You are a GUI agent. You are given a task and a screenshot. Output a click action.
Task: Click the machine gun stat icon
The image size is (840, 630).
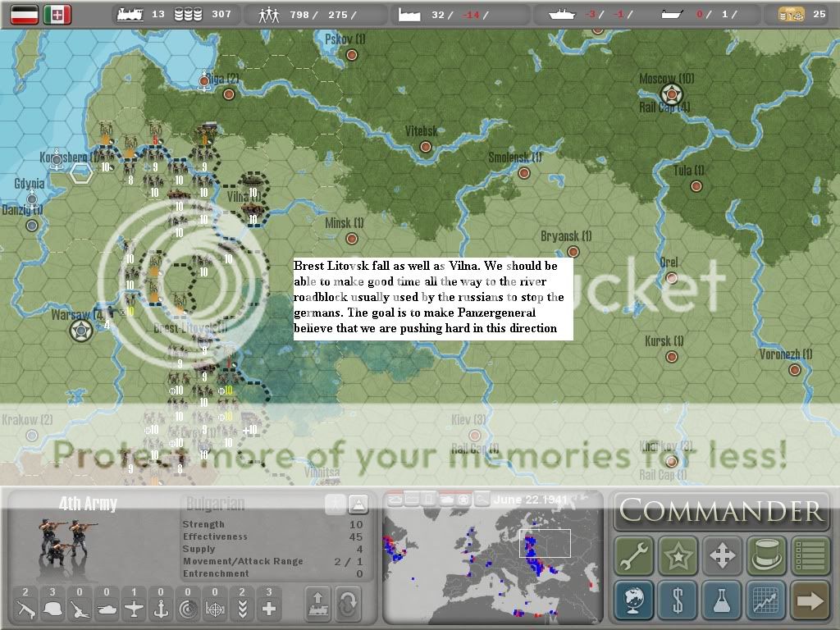(25, 609)
